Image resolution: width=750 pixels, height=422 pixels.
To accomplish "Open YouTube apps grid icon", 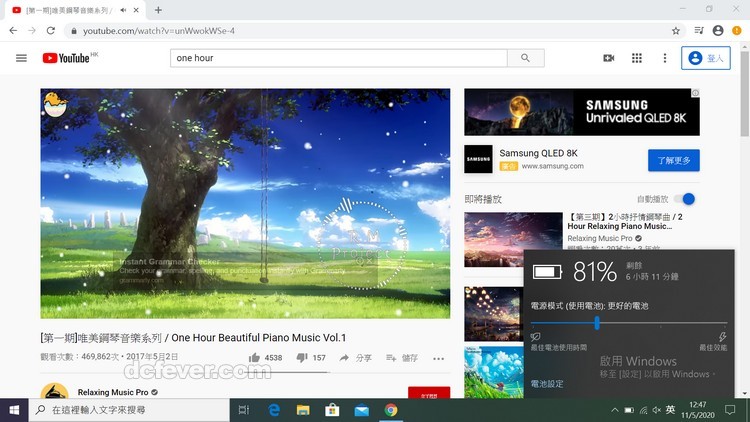I will point(637,58).
